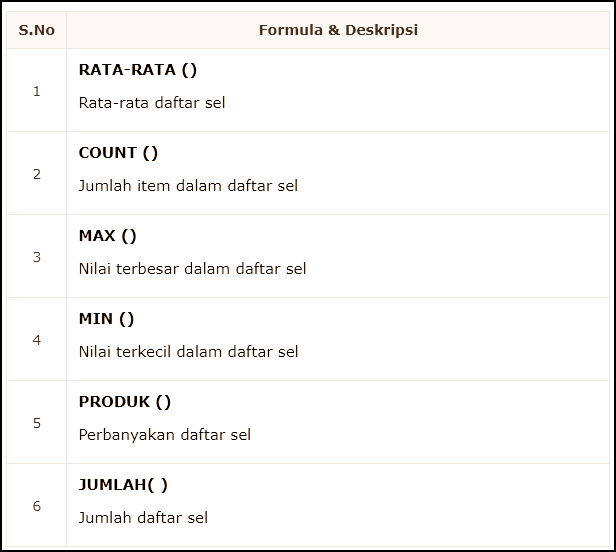The width and height of the screenshot is (616, 552).
Task: Click the description Rata-rata daftar sel
Action: [152, 103]
